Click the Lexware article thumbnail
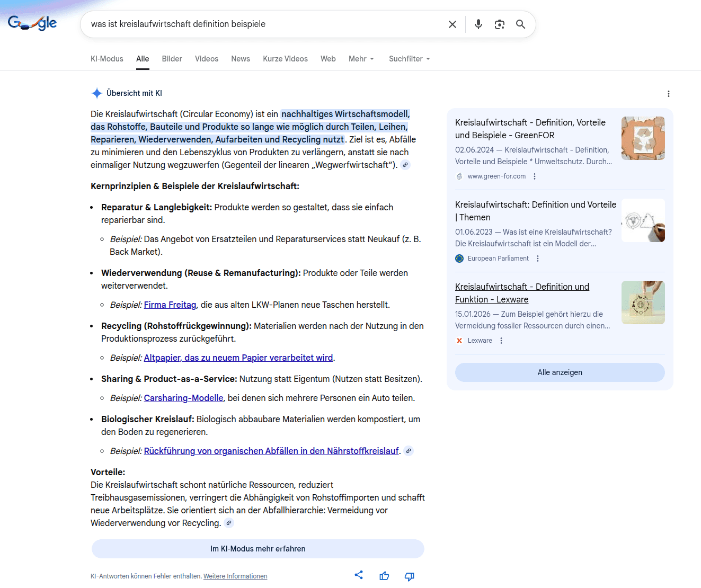The width and height of the screenshot is (701, 588). pos(643,302)
